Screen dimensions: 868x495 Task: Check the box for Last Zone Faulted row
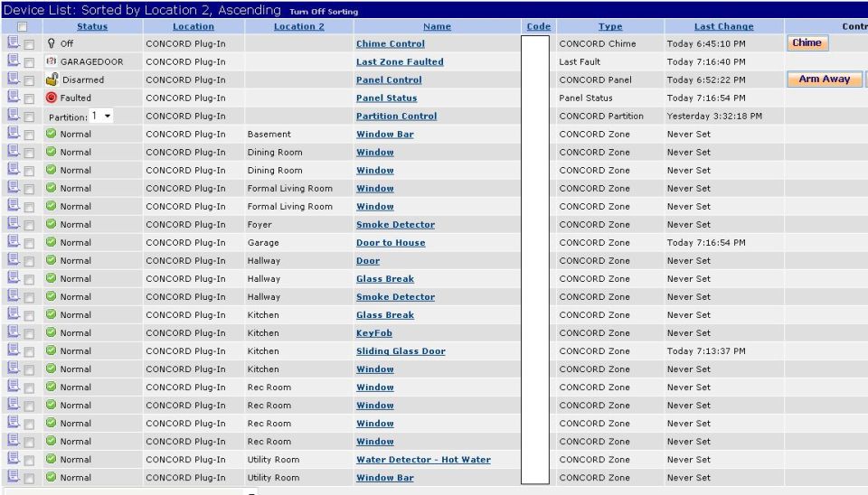click(29, 63)
